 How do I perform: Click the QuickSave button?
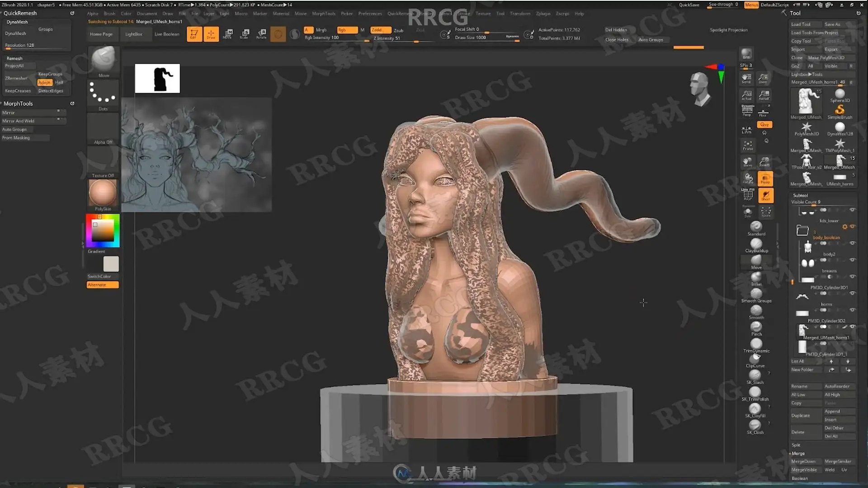pos(689,5)
